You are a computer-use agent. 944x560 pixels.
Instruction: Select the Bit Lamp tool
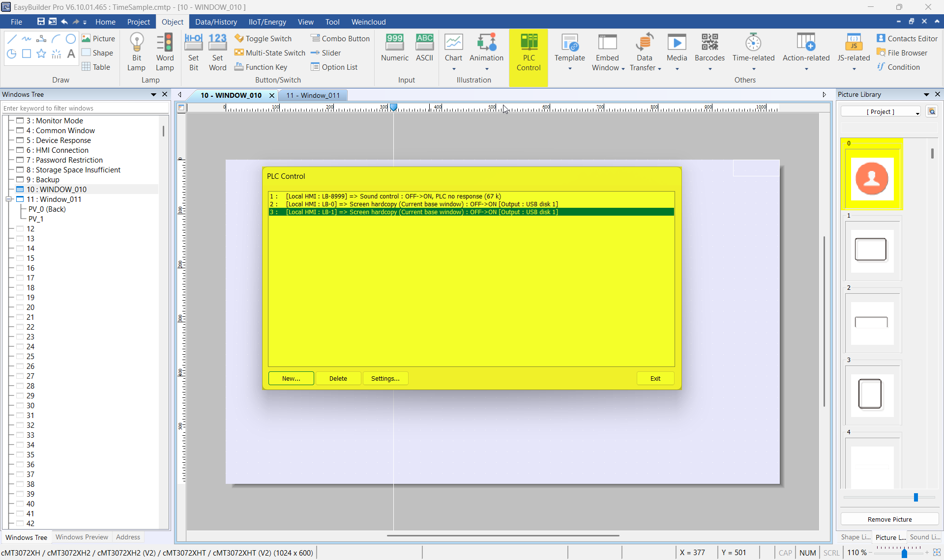click(x=136, y=52)
